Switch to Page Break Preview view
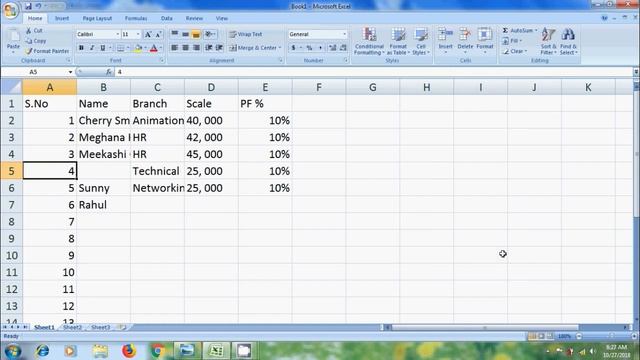This screenshot has height=360, width=640. [549, 336]
